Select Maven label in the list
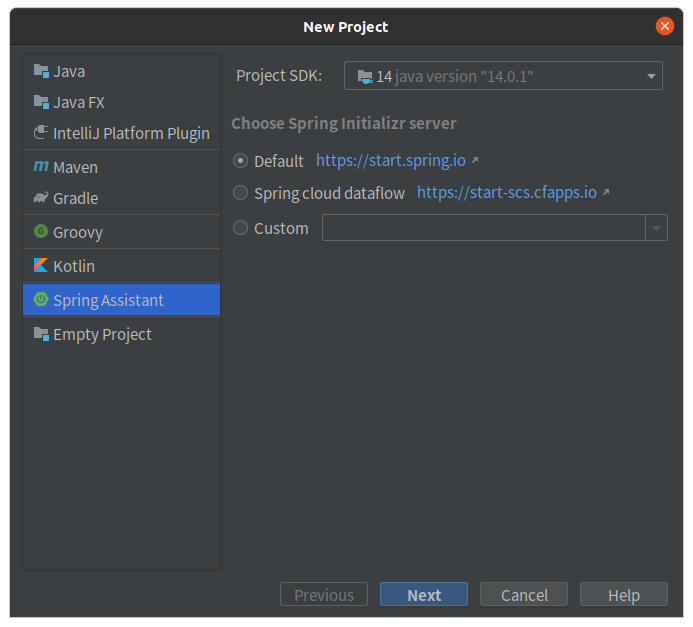The width and height of the screenshot is (693, 627). tap(75, 167)
